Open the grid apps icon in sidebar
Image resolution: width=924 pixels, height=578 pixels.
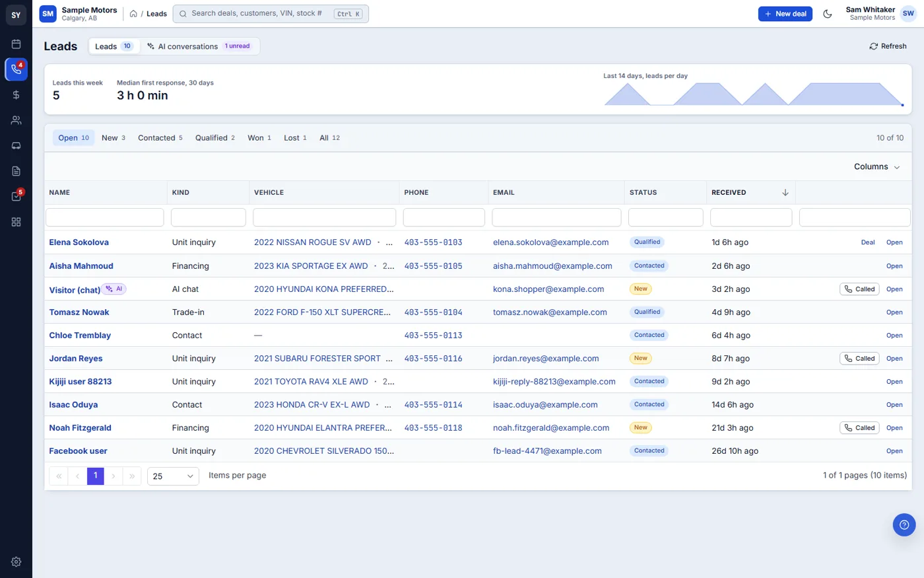(16, 222)
